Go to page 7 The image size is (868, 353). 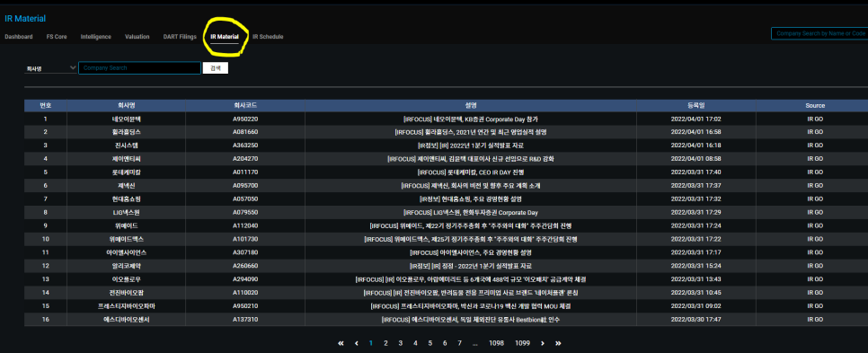click(x=459, y=343)
